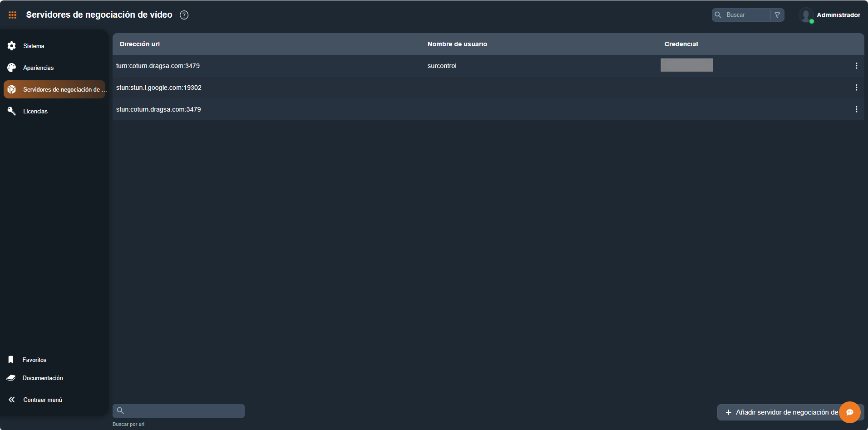This screenshot has width=868, height=430.
Task: Collapse sidebar with Contraer menú
Action: (x=42, y=400)
